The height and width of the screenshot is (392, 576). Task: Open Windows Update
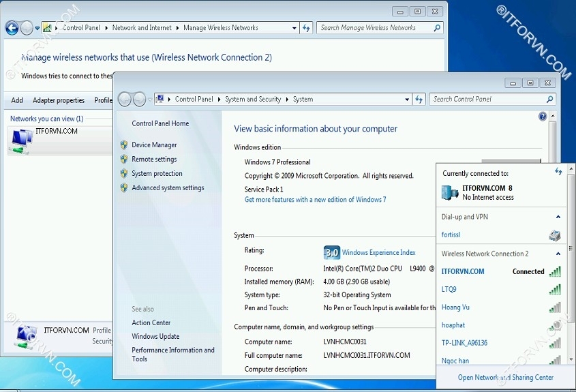155,336
